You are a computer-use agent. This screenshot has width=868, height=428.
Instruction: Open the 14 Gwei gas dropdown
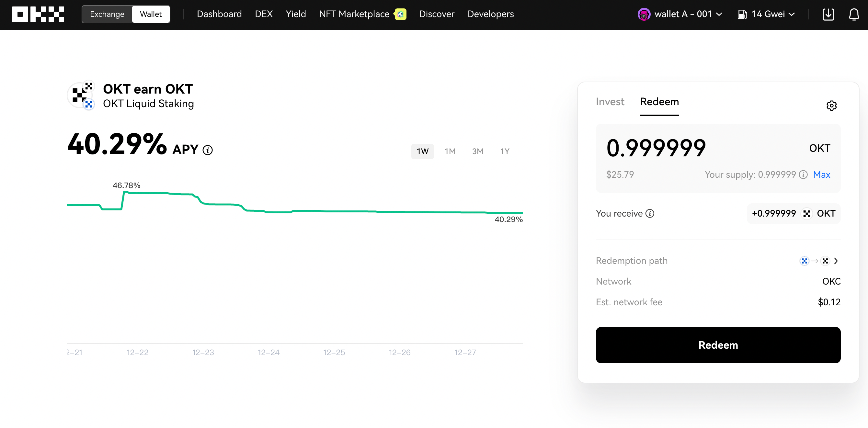[766, 14]
